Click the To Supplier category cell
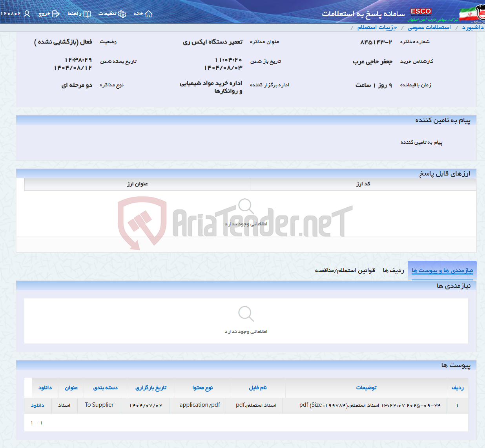 [x=99, y=405]
